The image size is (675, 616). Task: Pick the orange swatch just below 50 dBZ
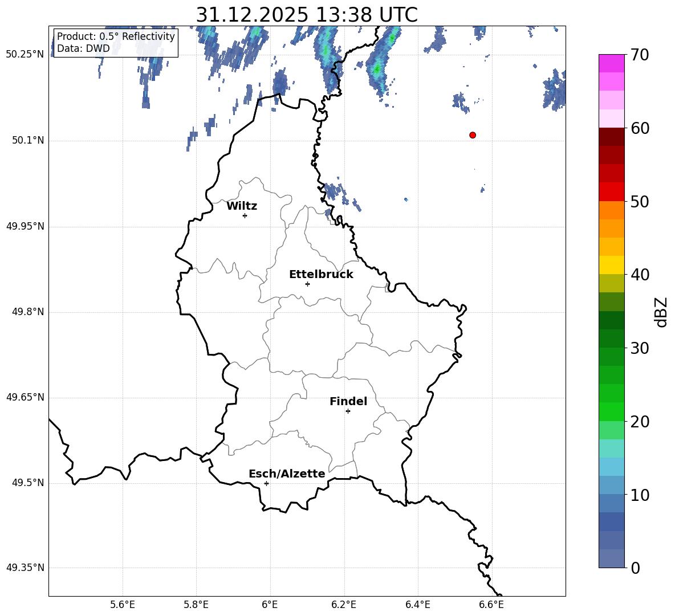(x=612, y=210)
